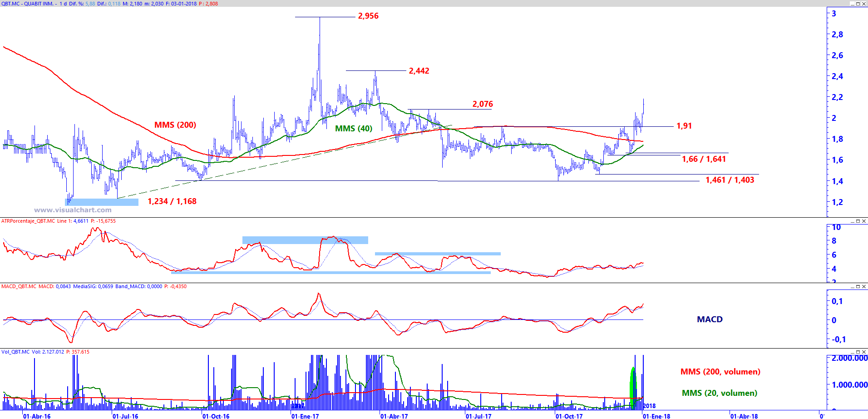Click the 2,076 resistance label
This screenshot has height=419, width=868.
click(x=483, y=104)
